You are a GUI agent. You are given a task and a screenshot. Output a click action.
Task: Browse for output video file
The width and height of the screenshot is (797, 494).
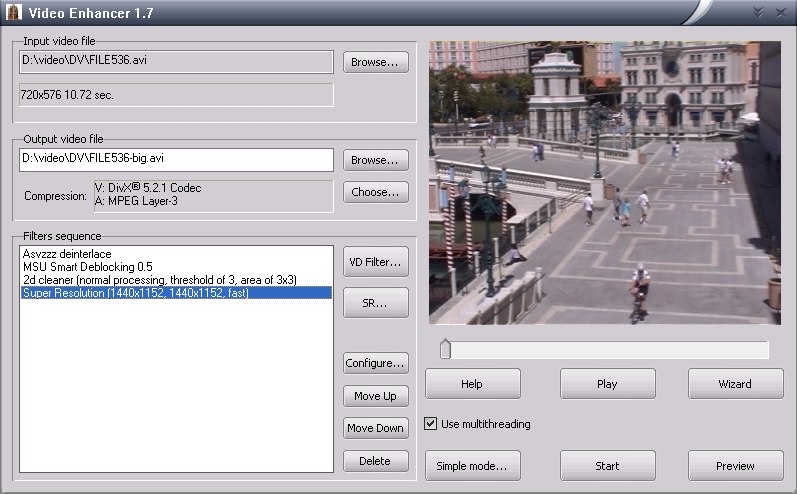(376, 160)
